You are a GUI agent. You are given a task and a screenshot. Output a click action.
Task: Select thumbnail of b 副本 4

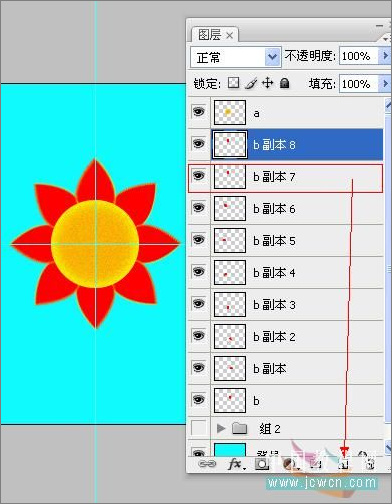pos(230,272)
